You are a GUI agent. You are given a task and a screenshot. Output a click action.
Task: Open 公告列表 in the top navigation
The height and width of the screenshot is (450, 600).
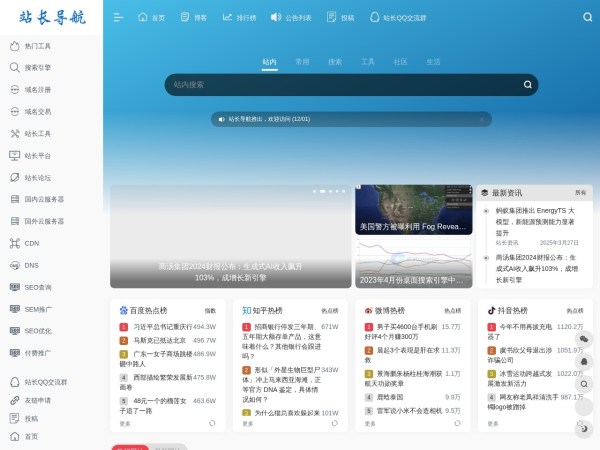point(291,18)
